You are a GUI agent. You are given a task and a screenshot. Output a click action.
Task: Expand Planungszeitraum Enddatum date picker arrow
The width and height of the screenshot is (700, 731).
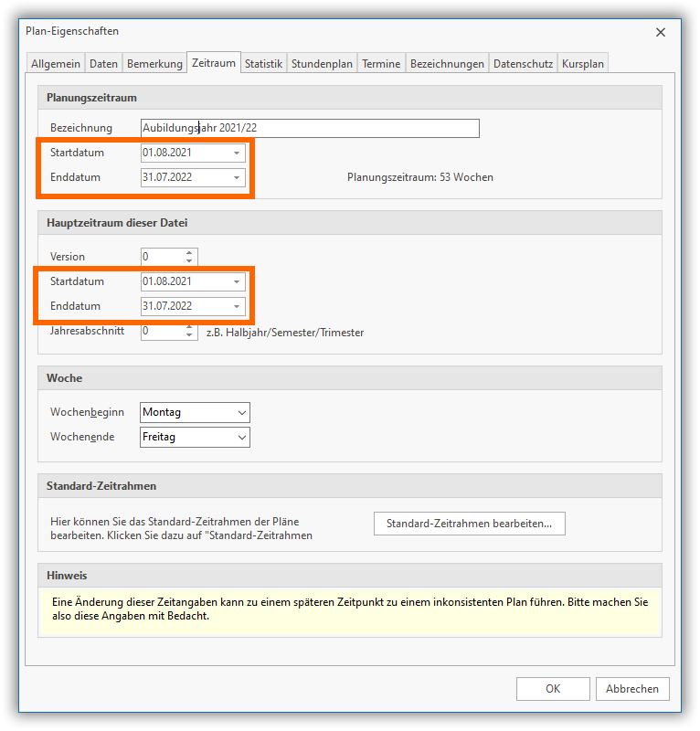pyautogui.click(x=237, y=177)
